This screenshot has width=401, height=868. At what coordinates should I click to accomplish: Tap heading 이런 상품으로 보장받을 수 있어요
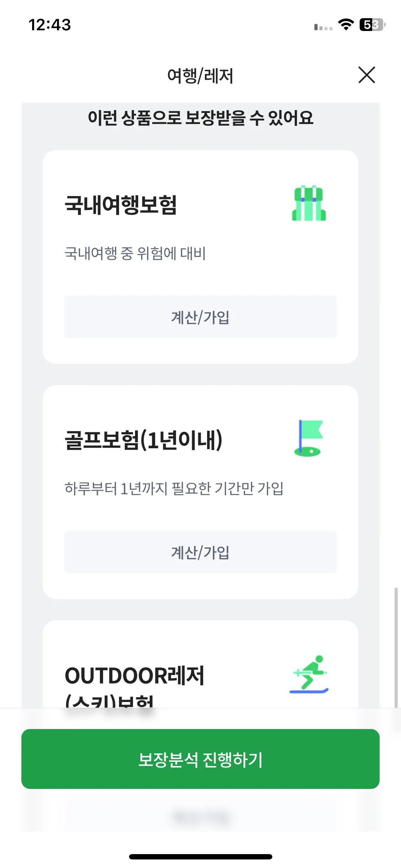click(x=200, y=118)
